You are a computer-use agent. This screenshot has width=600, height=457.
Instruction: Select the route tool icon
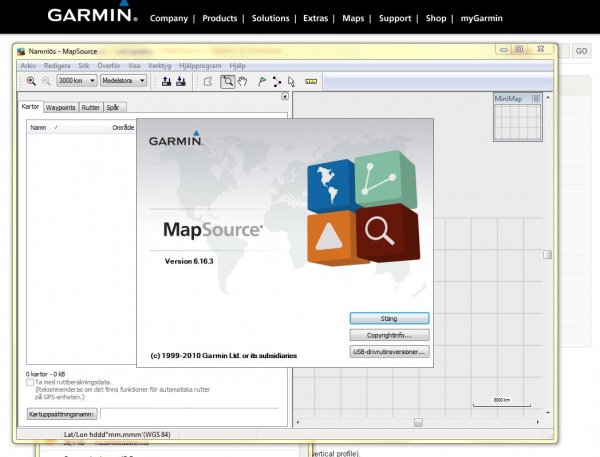[x=276, y=81]
